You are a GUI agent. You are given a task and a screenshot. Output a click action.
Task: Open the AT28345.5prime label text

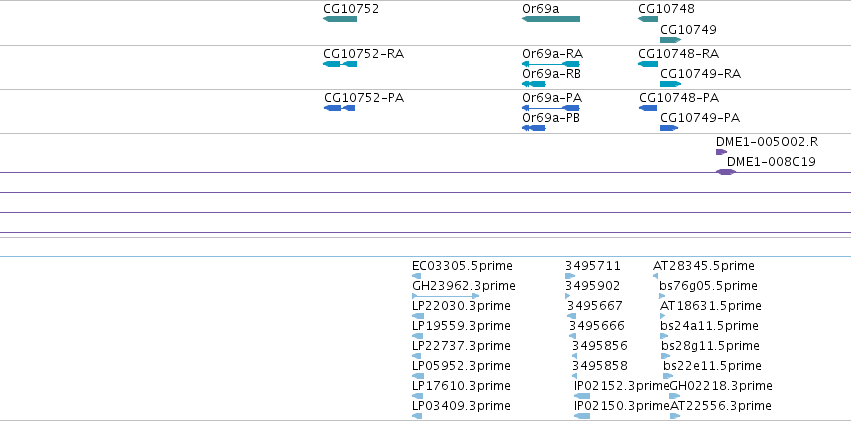click(703, 266)
